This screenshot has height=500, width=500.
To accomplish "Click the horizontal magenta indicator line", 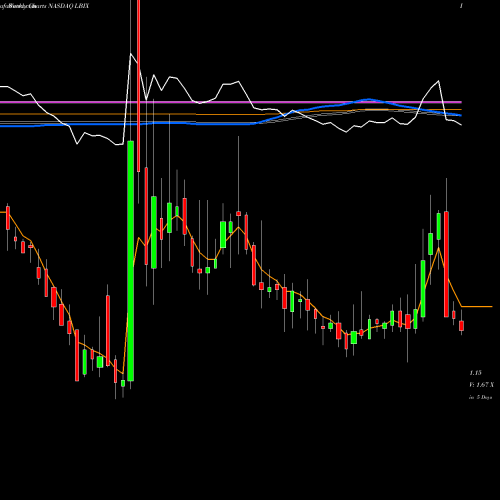I will pos(231,102).
